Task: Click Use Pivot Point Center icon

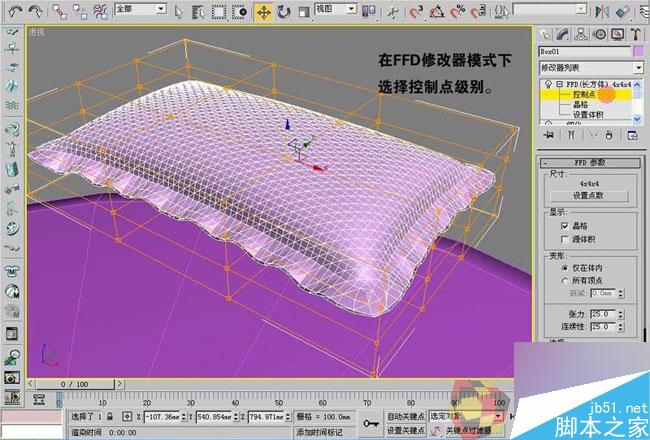Action: [x=368, y=12]
